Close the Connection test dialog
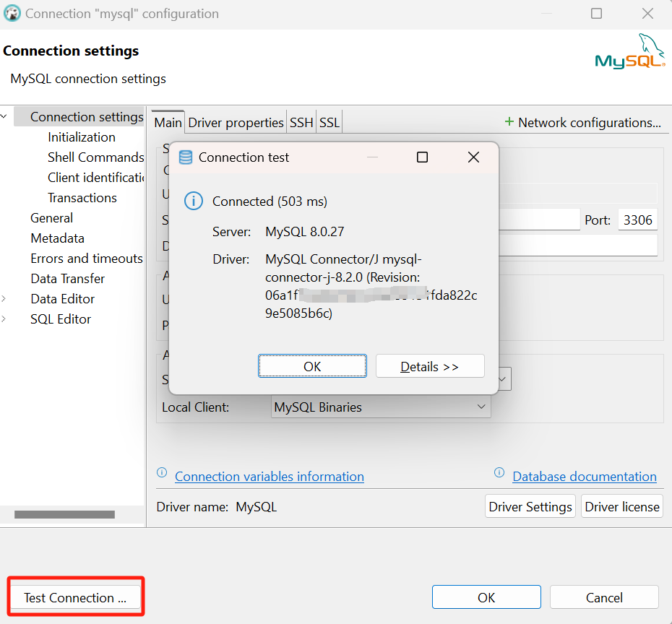The height and width of the screenshot is (624, 672). [473, 157]
